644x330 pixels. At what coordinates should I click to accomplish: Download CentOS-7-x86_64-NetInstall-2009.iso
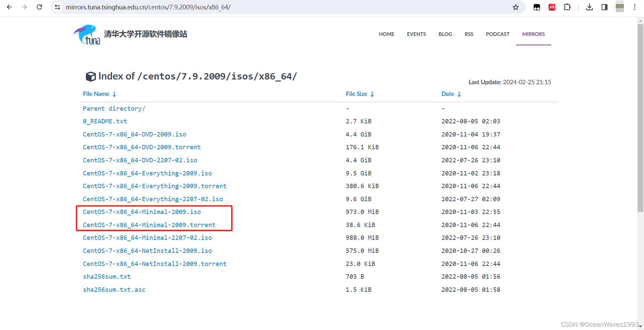pos(147,251)
